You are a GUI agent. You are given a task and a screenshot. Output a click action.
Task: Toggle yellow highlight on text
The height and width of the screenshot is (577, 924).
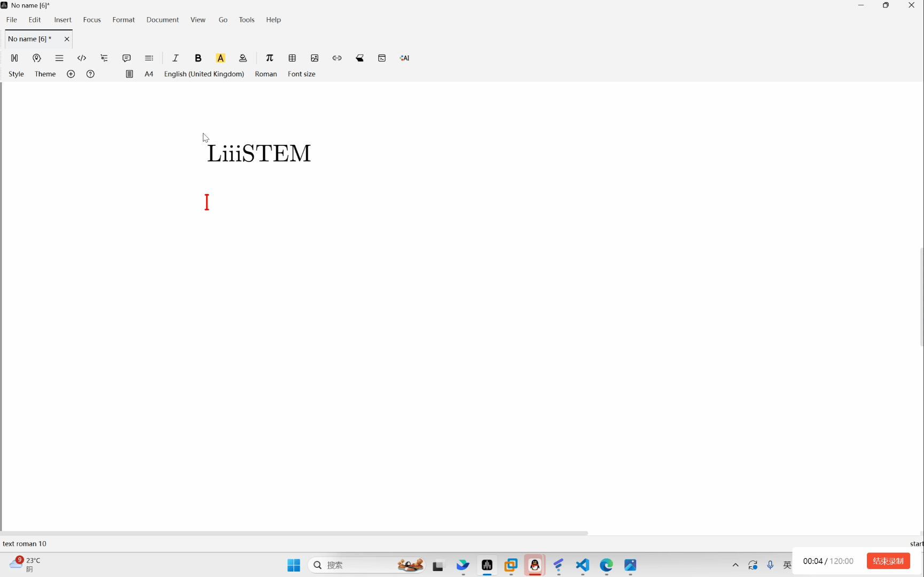point(221,58)
